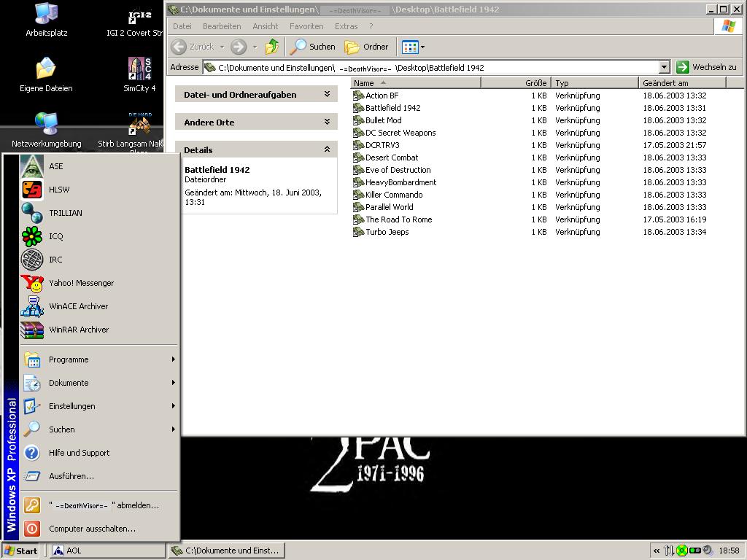Open WinACE Archiver
This screenshot has height=560, width=747.
pyautogui.click(x=99, y=306)
